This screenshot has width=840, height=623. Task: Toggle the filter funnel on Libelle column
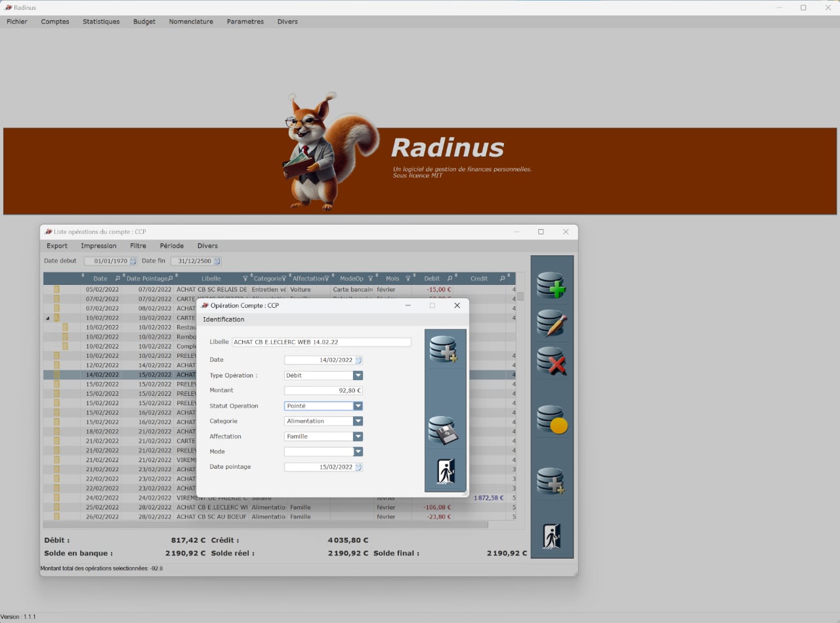point(244,278)
